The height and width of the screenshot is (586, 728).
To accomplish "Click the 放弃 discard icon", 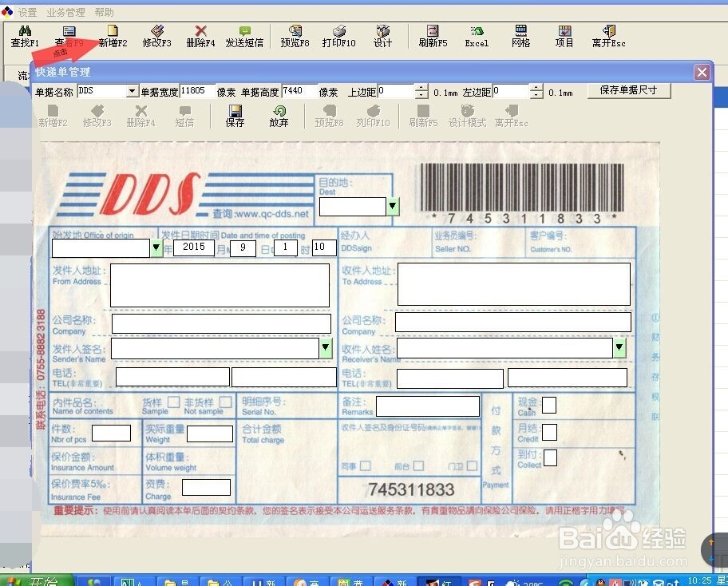I will [279, 111].
